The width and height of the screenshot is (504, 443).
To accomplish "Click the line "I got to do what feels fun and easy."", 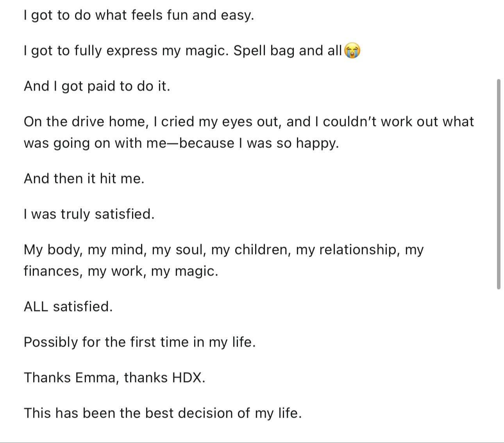I will click(x=139, y=15).
